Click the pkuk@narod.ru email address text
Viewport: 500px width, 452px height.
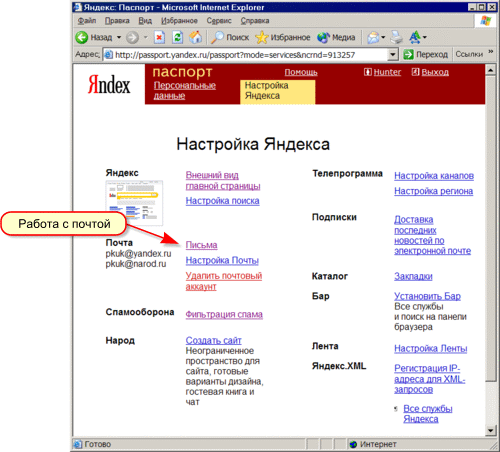[136, 264]
